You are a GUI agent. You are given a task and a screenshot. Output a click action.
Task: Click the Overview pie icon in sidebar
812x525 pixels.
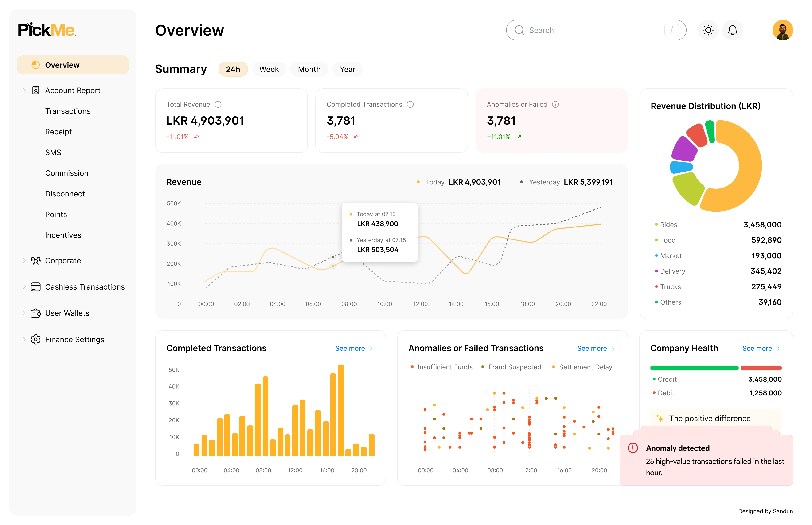[x=35, y=65]
